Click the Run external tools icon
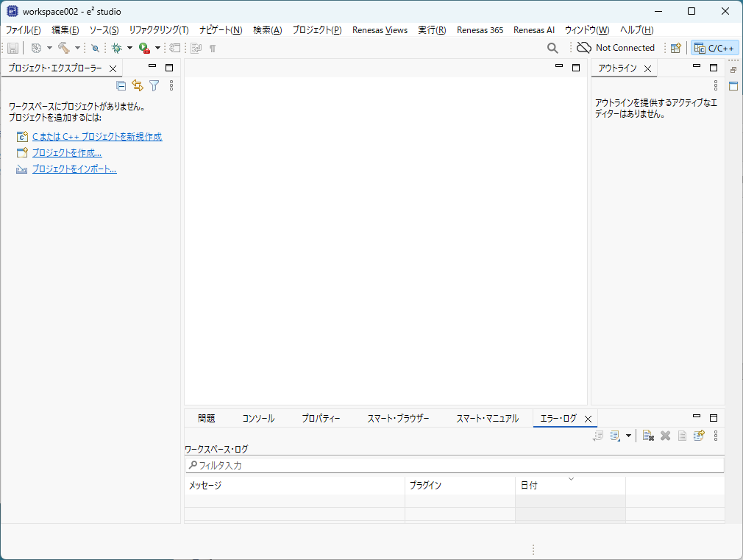This screenshot has height=560, width=743. click(144, 48)
